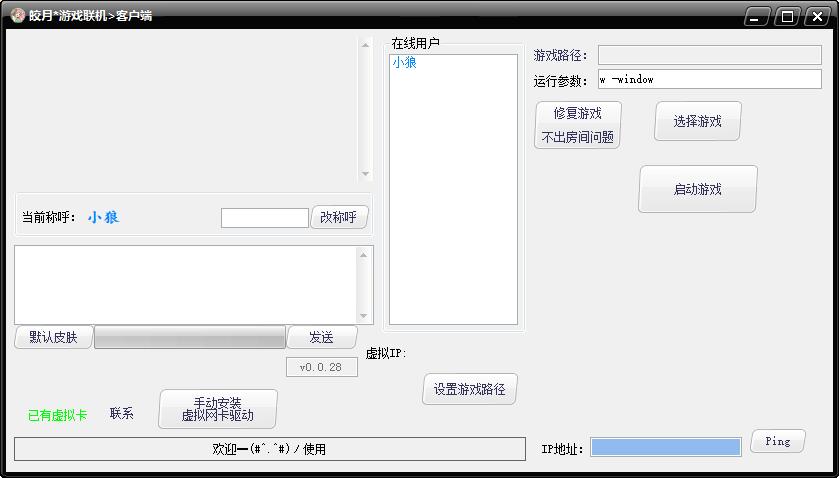Click the current nickname 小狼 in blue
Image resolution: width=839 pixels, height=478 pixels.
click(x=104, y=217)
